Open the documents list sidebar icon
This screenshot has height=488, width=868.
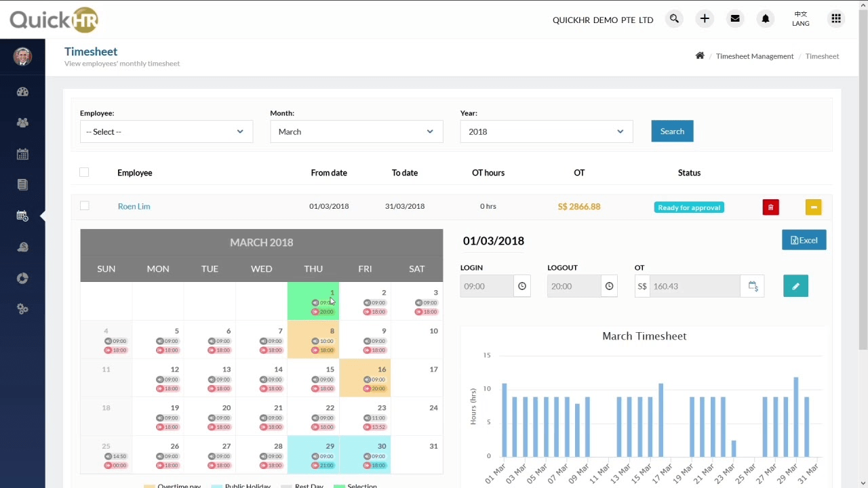click(x=22, y=184)
